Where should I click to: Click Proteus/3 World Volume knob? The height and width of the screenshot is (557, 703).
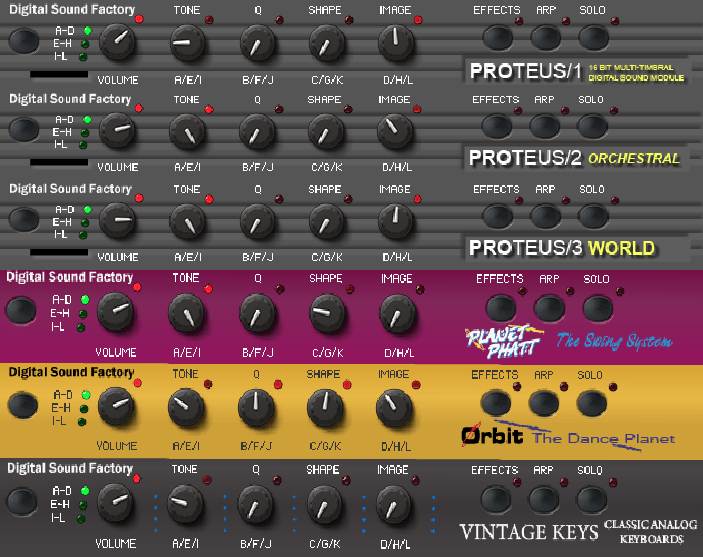[117, 220]
